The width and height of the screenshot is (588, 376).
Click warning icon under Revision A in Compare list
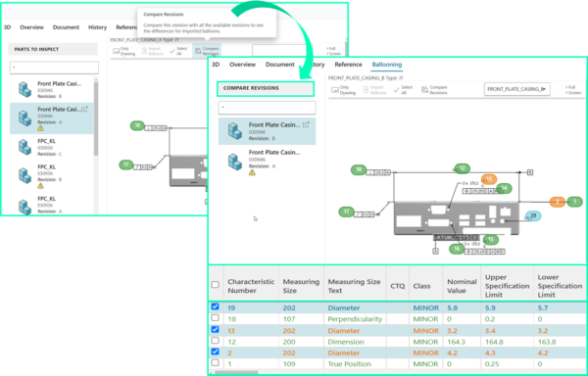(252, 172)
